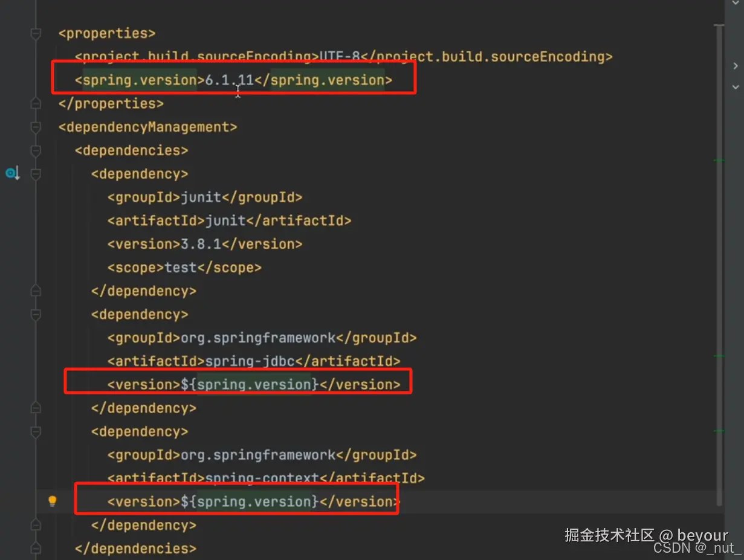Fold the spring-jdbc <dependency> block
Image resolution: width=744 pixels, height=560 pixels.
click(x=36, y=315)
